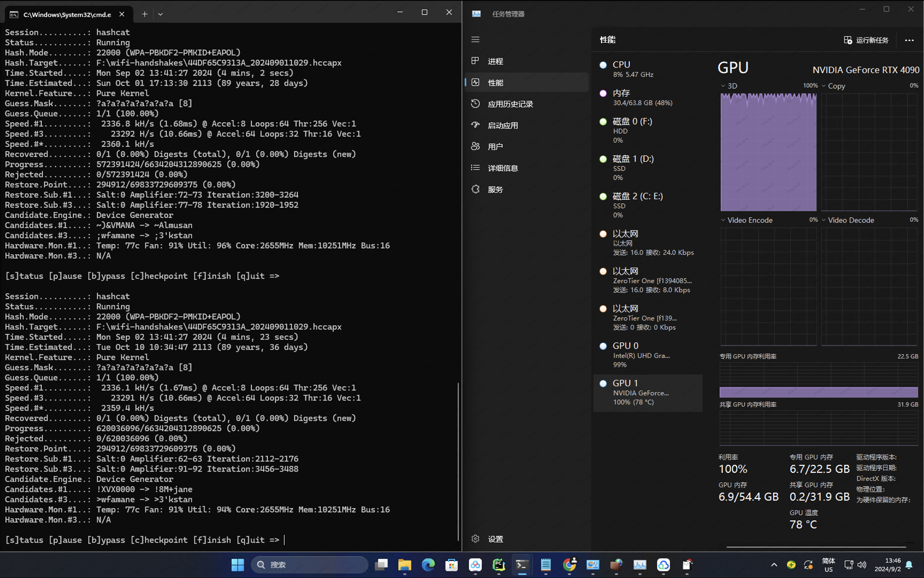Screen dimensions: 924x578
Task: Add a new terminal tab
Action: (144, 14)
